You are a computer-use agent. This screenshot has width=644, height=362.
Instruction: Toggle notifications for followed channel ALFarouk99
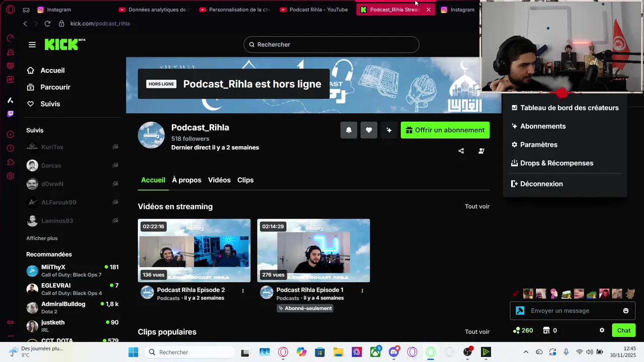click(115, 202)
